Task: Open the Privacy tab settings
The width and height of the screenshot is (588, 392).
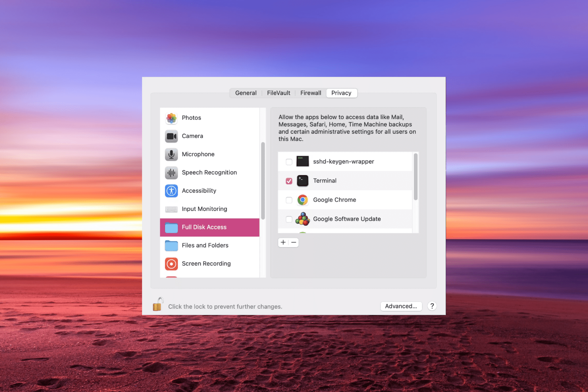Action: pyautogui.click(x=342, y=92)
